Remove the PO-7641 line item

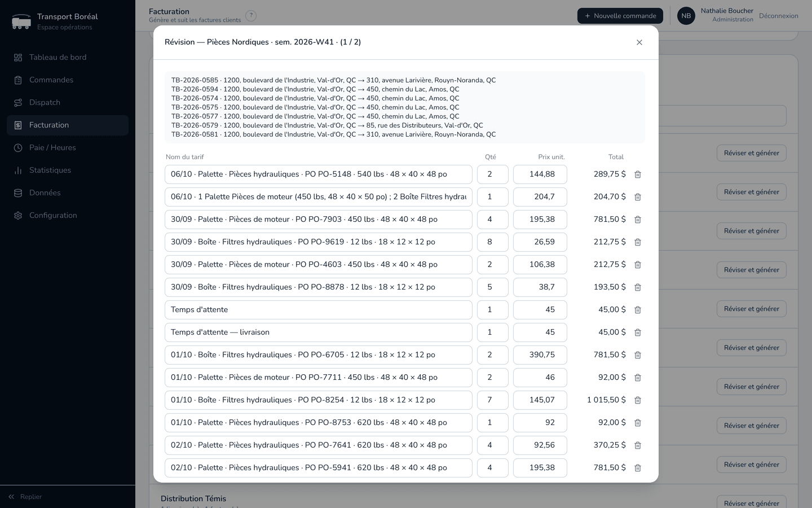click(638, 445)
